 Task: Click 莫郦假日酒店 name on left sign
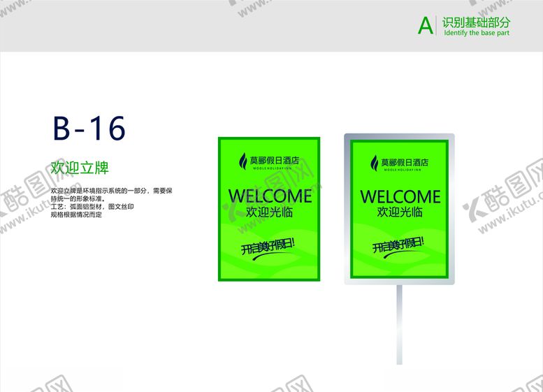(x=275, y=160)
